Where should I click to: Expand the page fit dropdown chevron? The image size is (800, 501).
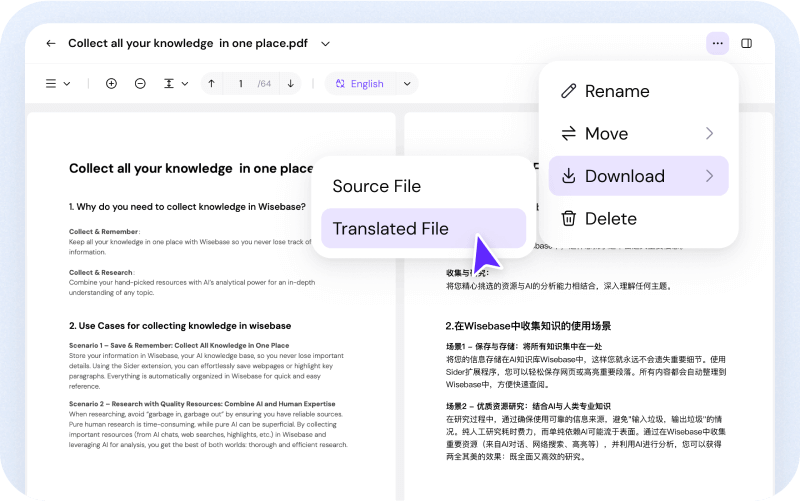185,84
